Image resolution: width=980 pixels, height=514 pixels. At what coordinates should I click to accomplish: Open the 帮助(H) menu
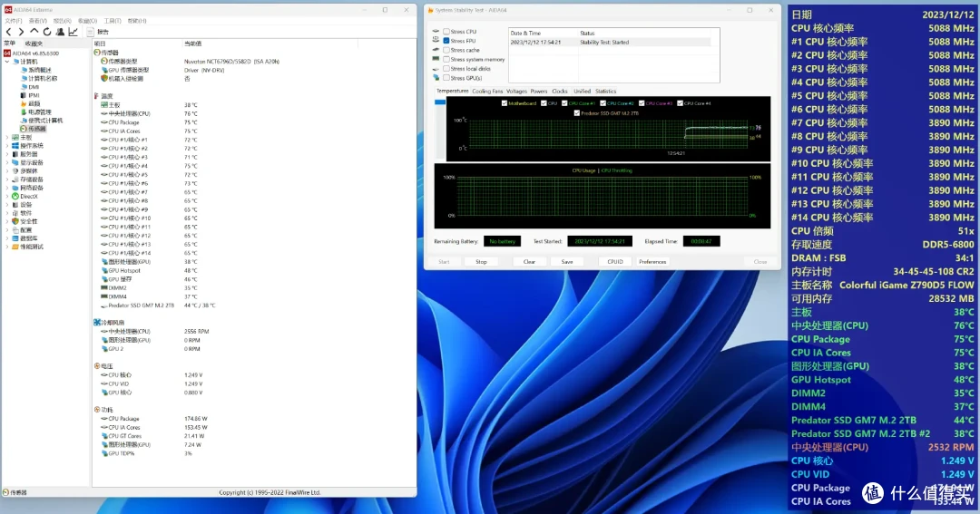[x=137, y=21]
